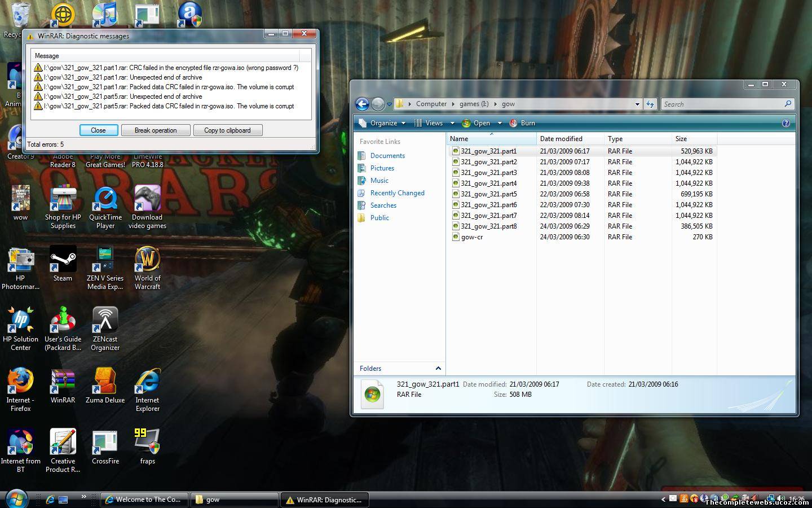
Task: Sort by Type column header
Action: point(638,139)
